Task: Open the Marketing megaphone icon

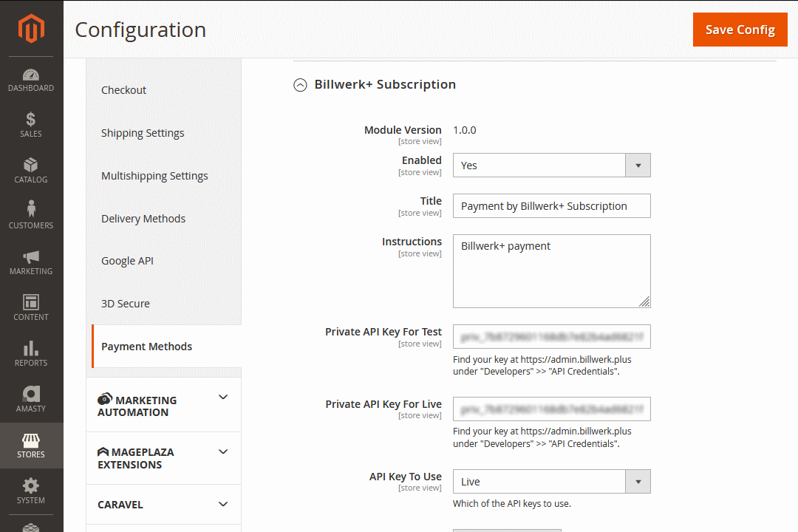Action: (31, 256)
